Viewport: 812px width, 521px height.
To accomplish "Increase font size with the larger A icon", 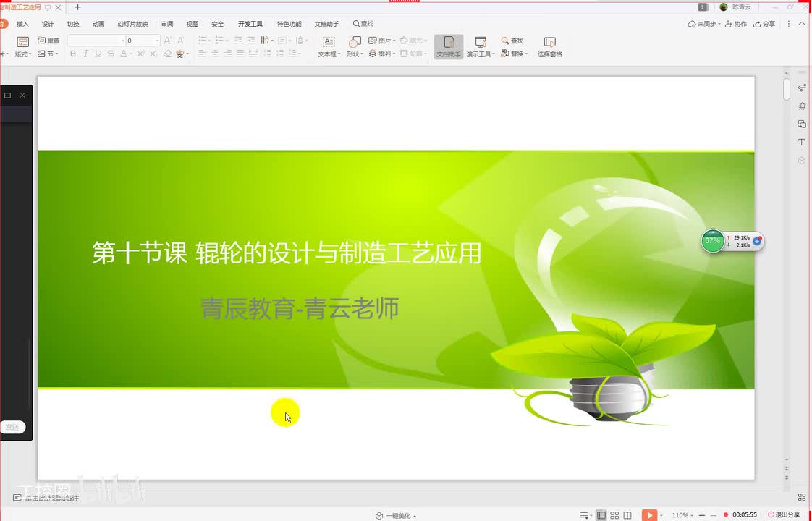I will [168, 41].
